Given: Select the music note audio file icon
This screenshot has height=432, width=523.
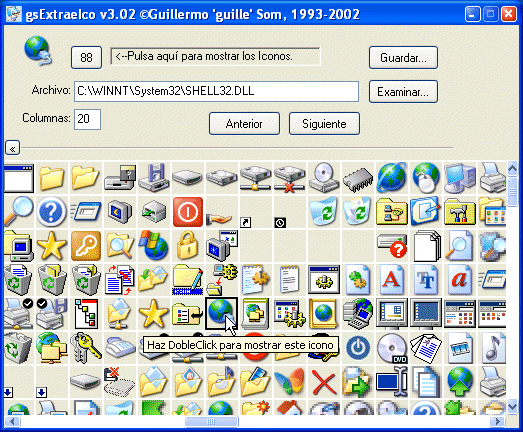Looking at the screenshot, I should [494, 348].
